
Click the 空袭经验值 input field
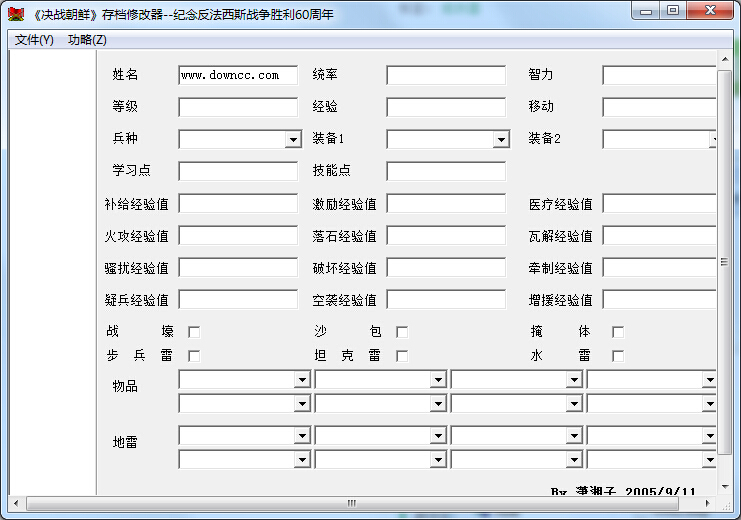[x=446, y=300]
